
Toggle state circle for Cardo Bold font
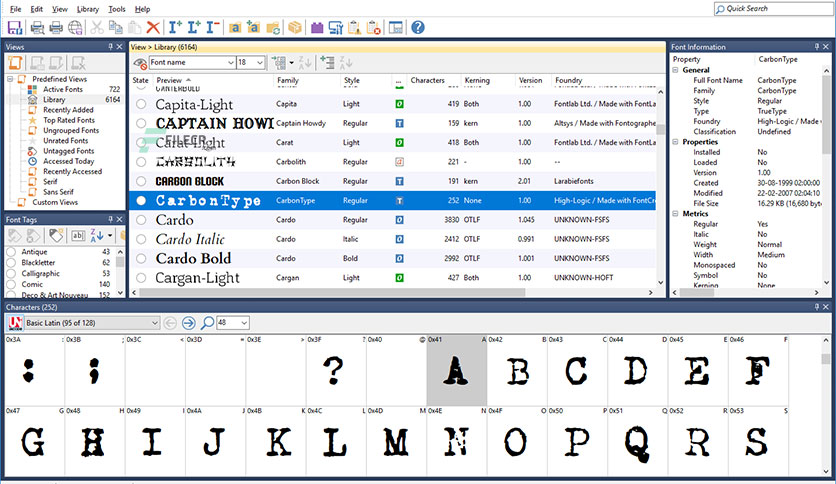[141, 259]
